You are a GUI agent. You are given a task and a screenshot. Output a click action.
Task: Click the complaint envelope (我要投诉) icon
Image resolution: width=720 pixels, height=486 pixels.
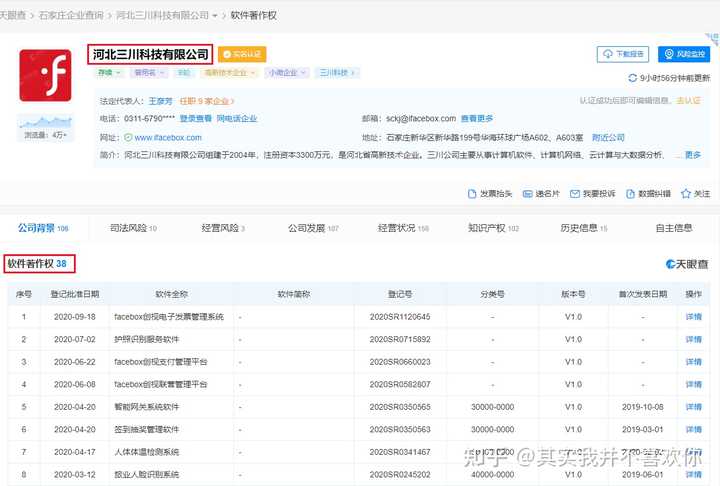tap(574, 194)
